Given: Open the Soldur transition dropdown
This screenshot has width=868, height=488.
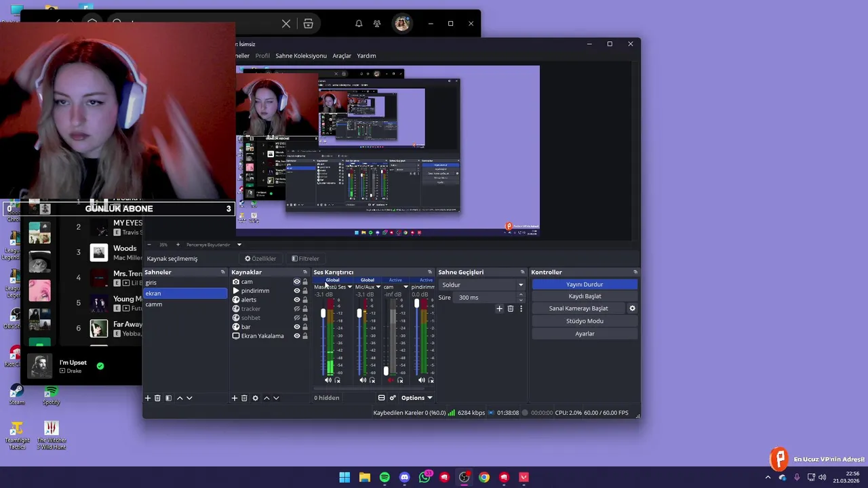Looking at the screenshot, I should 482,285.
